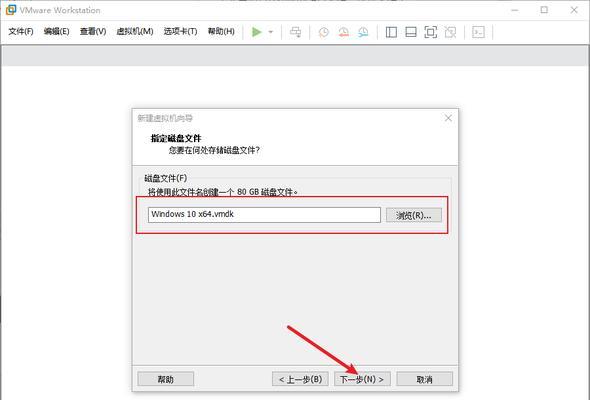The width and height of the screenshot is (590, 400).
Task: Toggle the library sidebar view icon
Action: (391, 32)
